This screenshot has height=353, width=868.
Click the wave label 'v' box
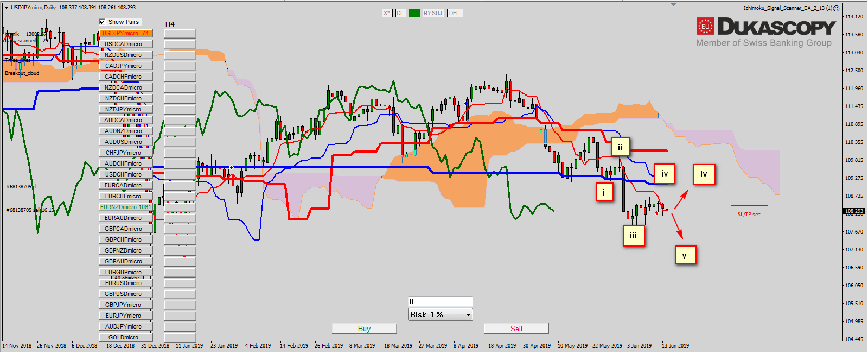coord(685,255)
